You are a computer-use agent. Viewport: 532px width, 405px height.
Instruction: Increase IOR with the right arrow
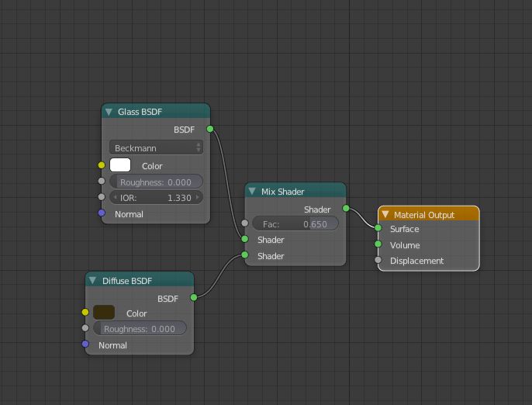pyautogui.click(x=198, y=197)
